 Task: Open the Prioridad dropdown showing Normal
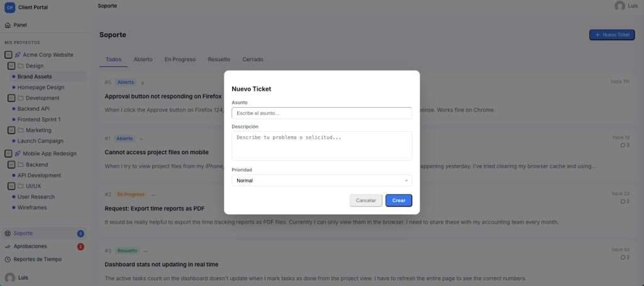[x=321, y=180]
